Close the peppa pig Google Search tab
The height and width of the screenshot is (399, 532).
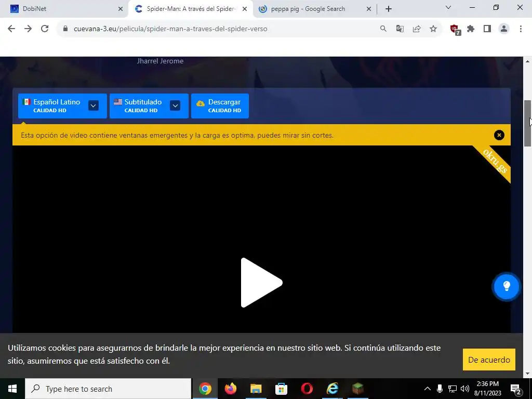pos(369,9)
